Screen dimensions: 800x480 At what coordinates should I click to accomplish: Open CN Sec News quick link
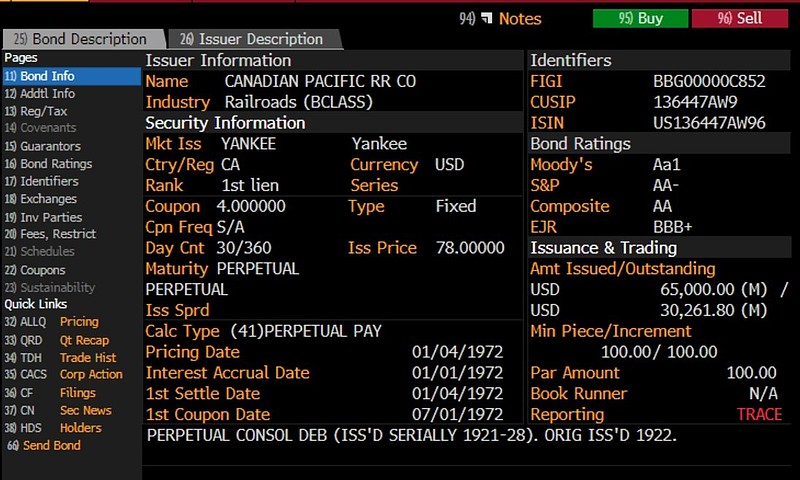[x=58, y=410]
